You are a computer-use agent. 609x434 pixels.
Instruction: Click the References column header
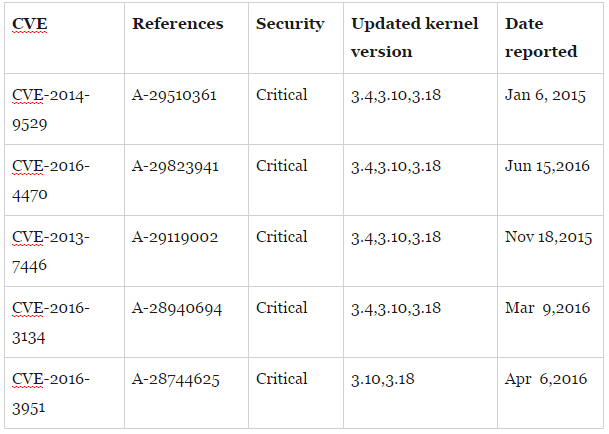[178, 24]
